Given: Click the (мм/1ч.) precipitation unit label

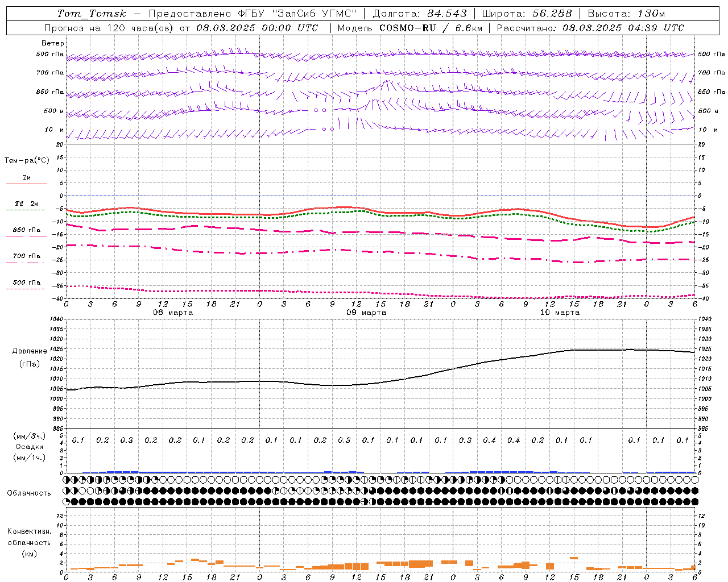Looking at the screenshot, I should 30,458.
